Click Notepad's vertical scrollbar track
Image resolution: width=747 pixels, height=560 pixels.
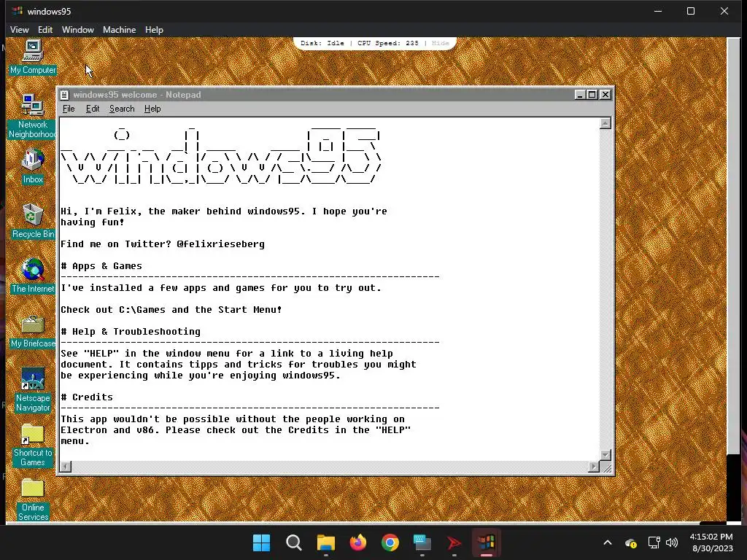click(x=605, y=289)
